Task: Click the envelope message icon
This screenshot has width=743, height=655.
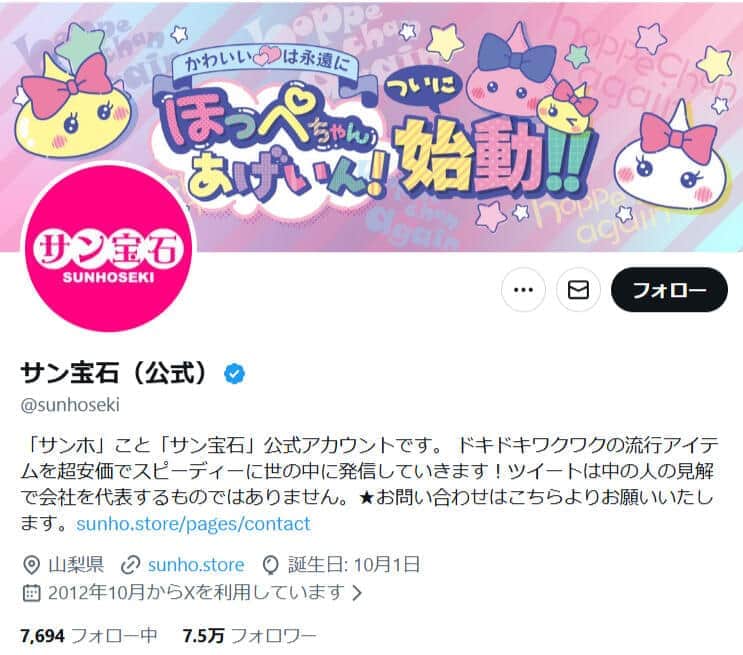Action: (x=578, y=290)
